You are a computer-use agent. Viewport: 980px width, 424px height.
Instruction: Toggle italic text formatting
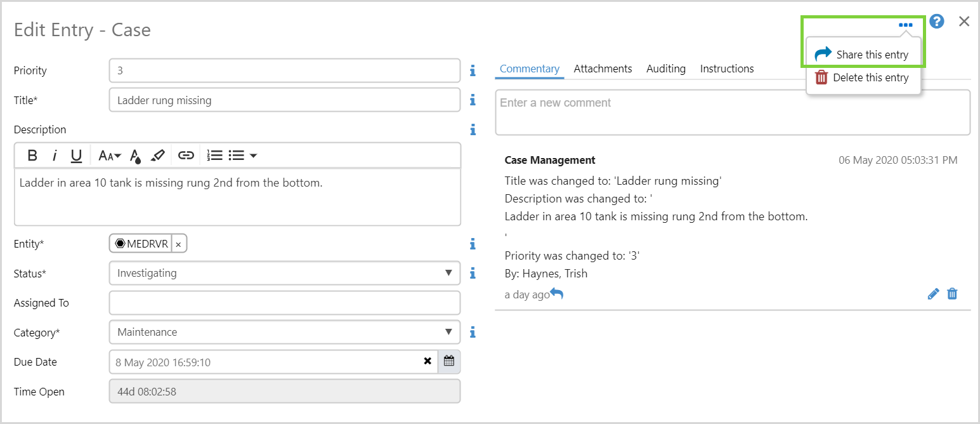pyautogui.click(x=55, y=156)
